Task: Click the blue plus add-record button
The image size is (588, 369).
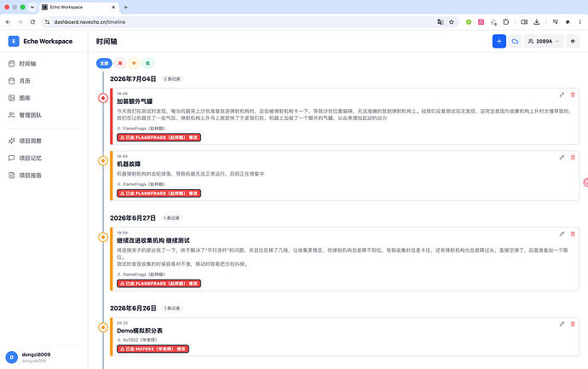Action: point(499,41)
